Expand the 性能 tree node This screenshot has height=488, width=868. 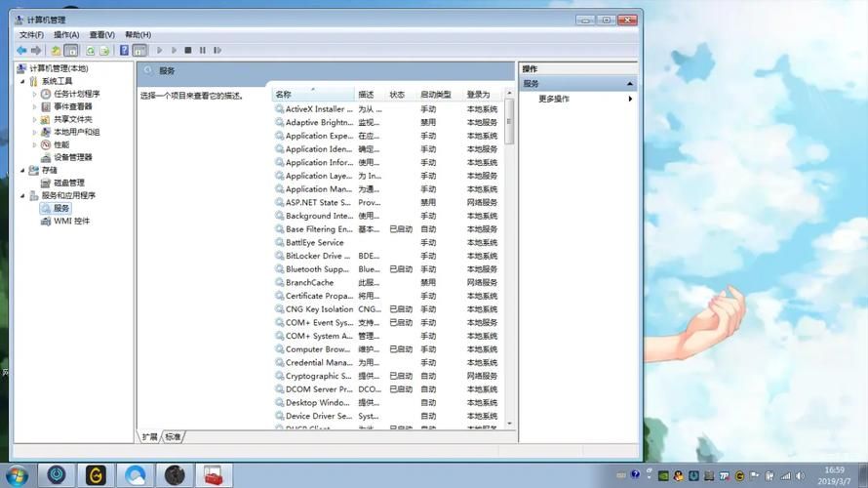(34, 145)
